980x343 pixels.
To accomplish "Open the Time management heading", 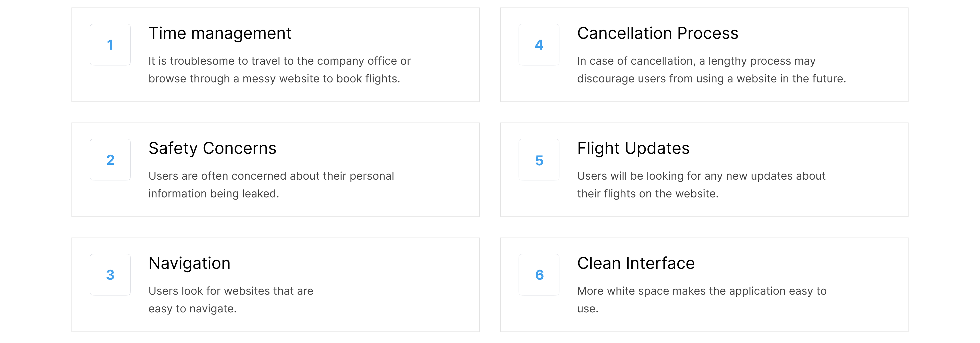I will [219, 33].
